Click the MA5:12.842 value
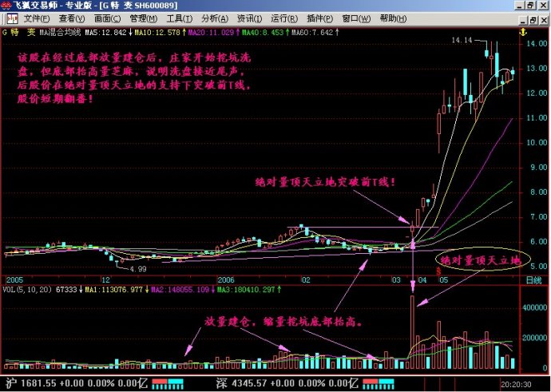The image size is (551, 392). [105, 33]
